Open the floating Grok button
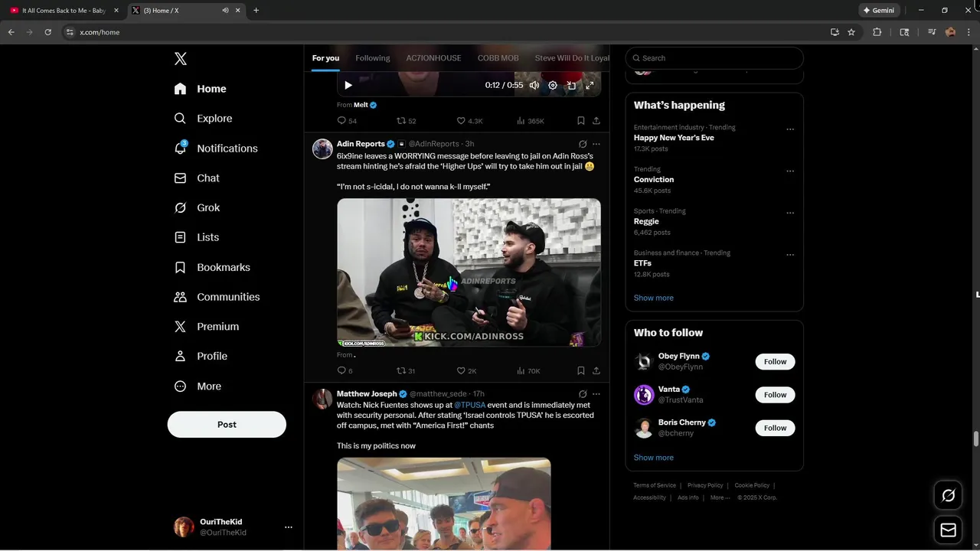 tap(948, 496)
